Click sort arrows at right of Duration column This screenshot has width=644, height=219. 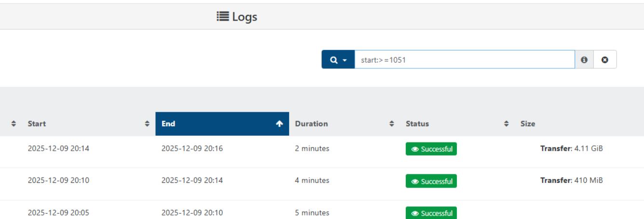tap(391, 124)
